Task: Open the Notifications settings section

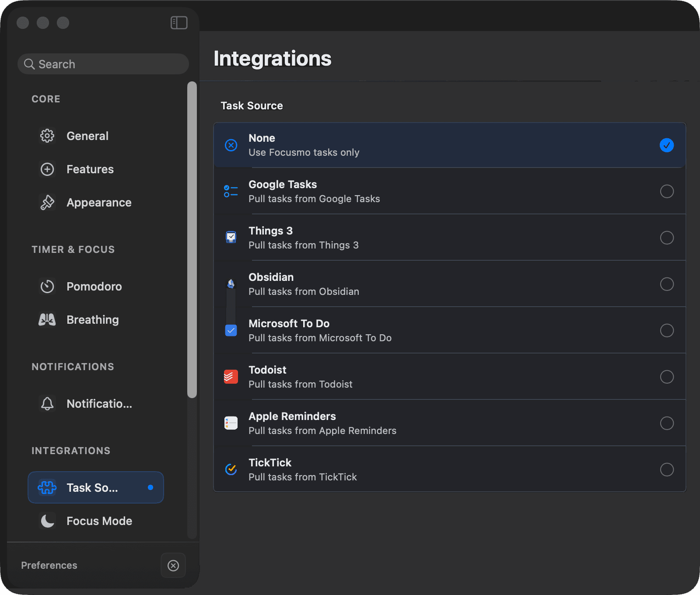Action: [x=96, y=404]
